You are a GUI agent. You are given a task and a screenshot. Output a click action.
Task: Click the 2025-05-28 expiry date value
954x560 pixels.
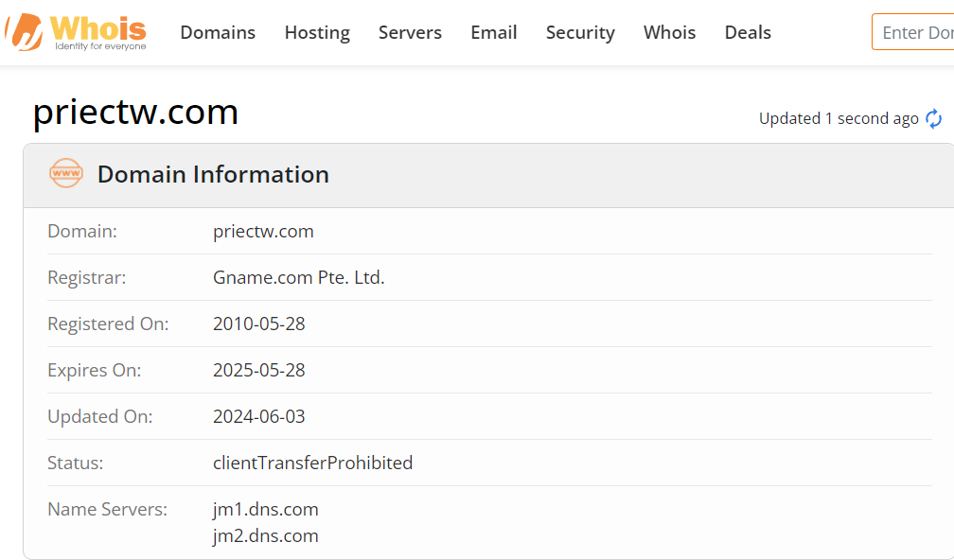click(258, 370)
